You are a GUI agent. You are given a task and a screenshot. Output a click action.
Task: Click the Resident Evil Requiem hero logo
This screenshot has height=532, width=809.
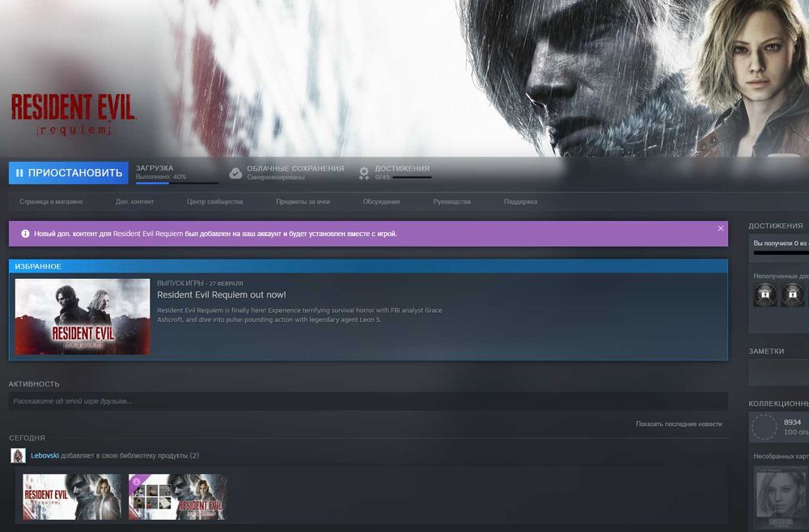coord(73,114)
